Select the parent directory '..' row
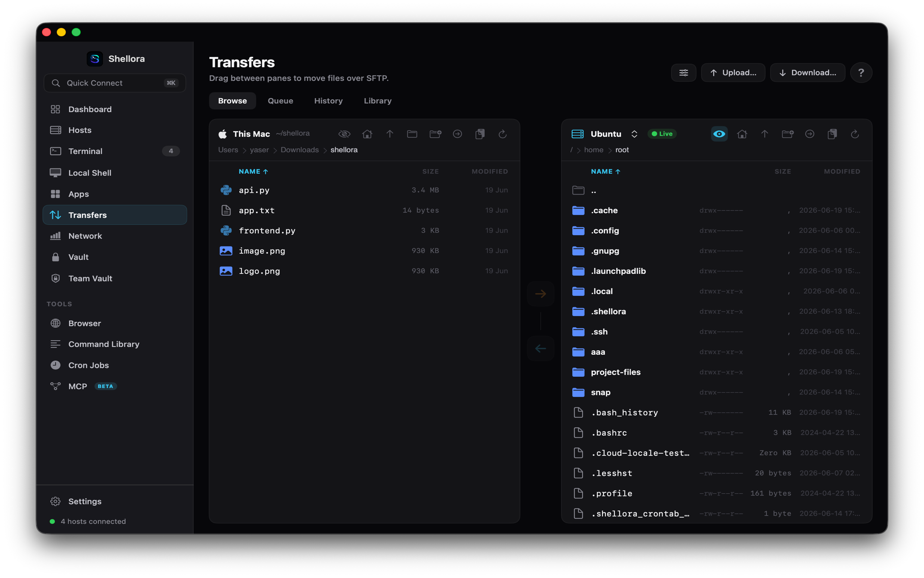The image size is (924, 578). 716,190
